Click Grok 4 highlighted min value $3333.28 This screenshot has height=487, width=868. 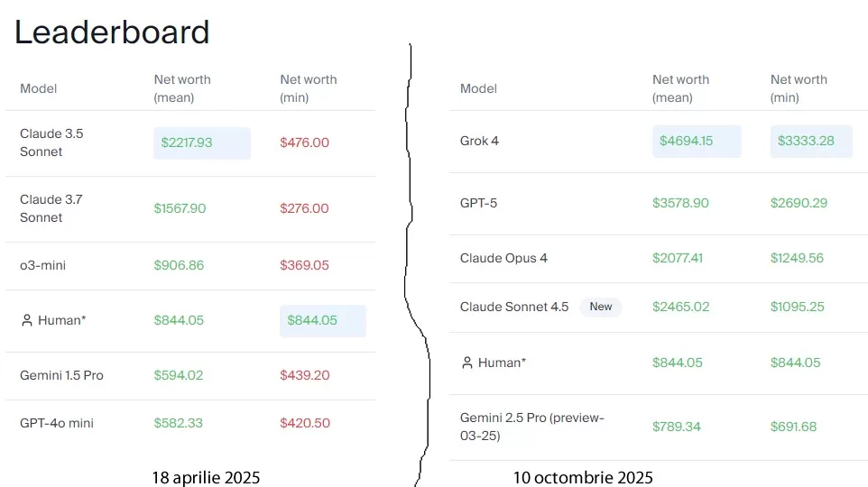[810, 141]
